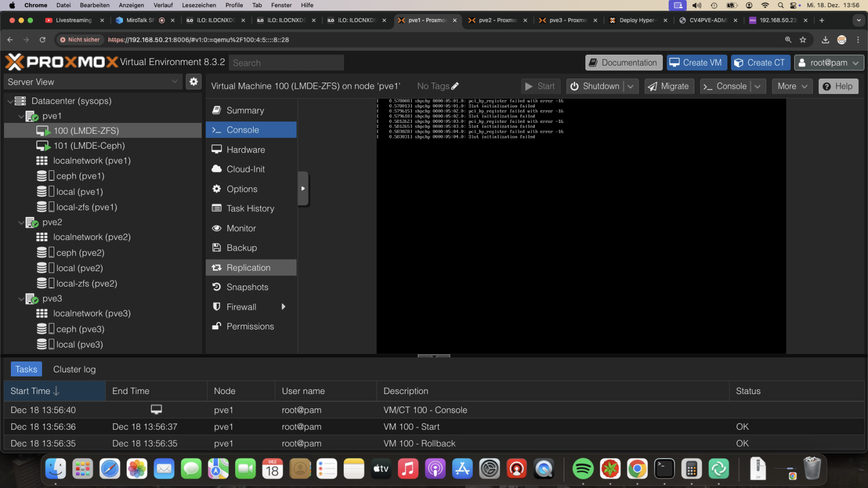
Task: Open the More actions dropdown
Action: click(792, 86)
